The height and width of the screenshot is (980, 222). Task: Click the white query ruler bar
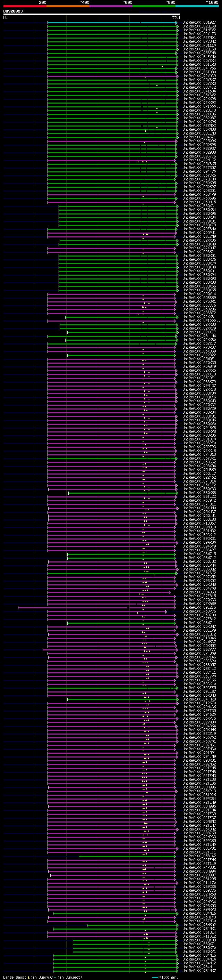92,15
